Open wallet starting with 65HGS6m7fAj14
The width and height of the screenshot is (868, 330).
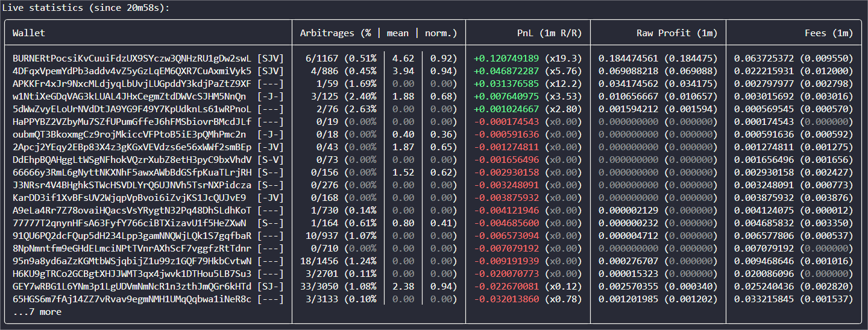131,299
